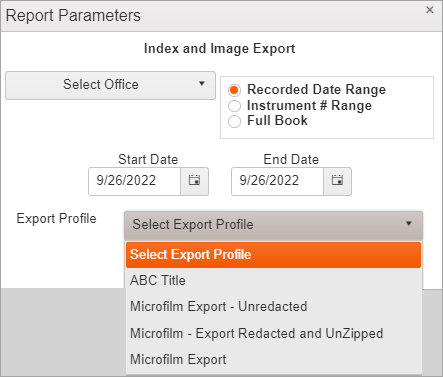The image size is (443, 377).
Task: Select the highlighted Select Export Profile item
Action: pos(273,255)
